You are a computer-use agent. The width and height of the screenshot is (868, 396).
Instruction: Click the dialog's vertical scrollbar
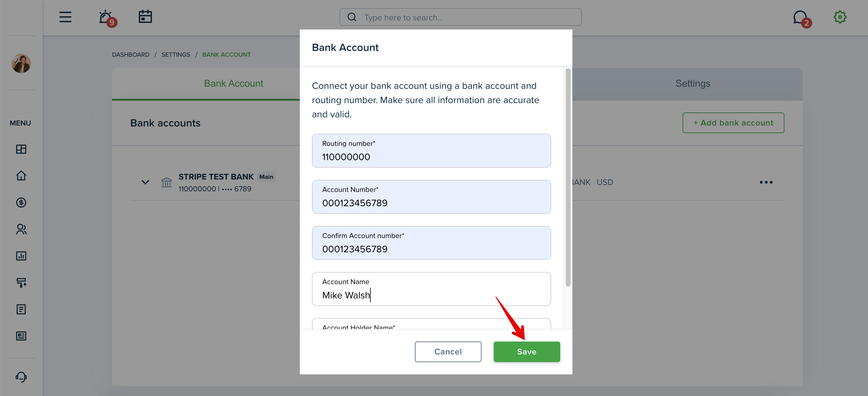pos(568,177)
